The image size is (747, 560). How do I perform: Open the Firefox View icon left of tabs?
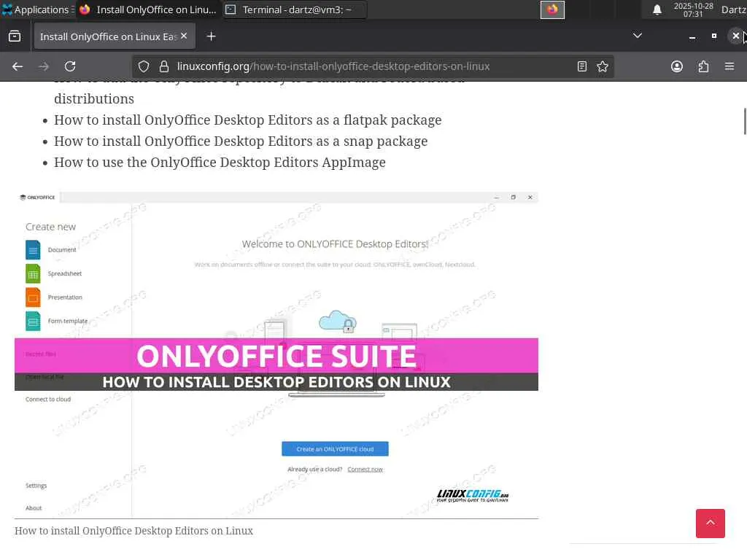point(15,36)
